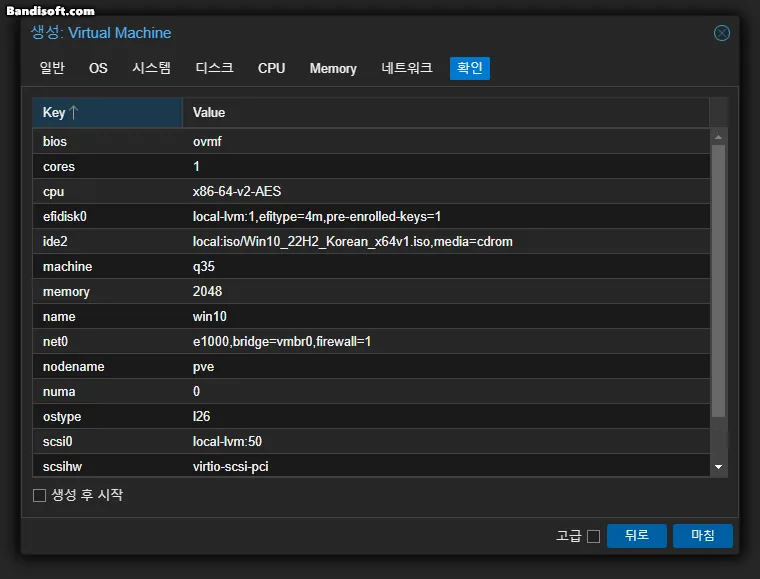Select the machine value q35
The image size is (760, 579).
pyautogui.click(x=203, y=266)
